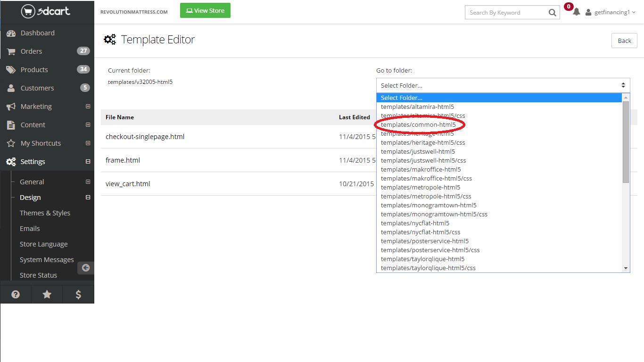Click the user avatar icon
This screenshot has width=644, height=362.
click(x=588, y=13)
